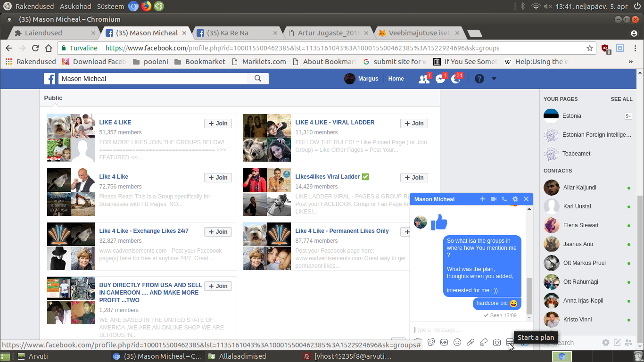
Task: Go to the browser home page
Action: point(49,48)
